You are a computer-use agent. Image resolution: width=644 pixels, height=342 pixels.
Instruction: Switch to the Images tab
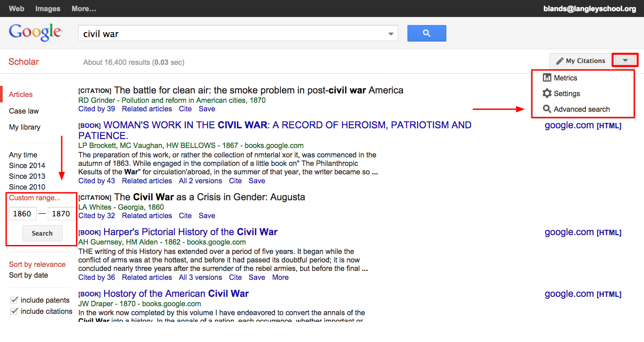[48, 8]
